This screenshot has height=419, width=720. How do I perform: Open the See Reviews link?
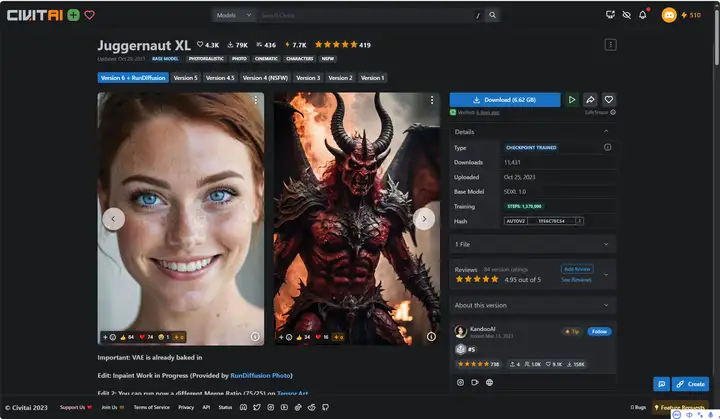(x=576, y=280)
